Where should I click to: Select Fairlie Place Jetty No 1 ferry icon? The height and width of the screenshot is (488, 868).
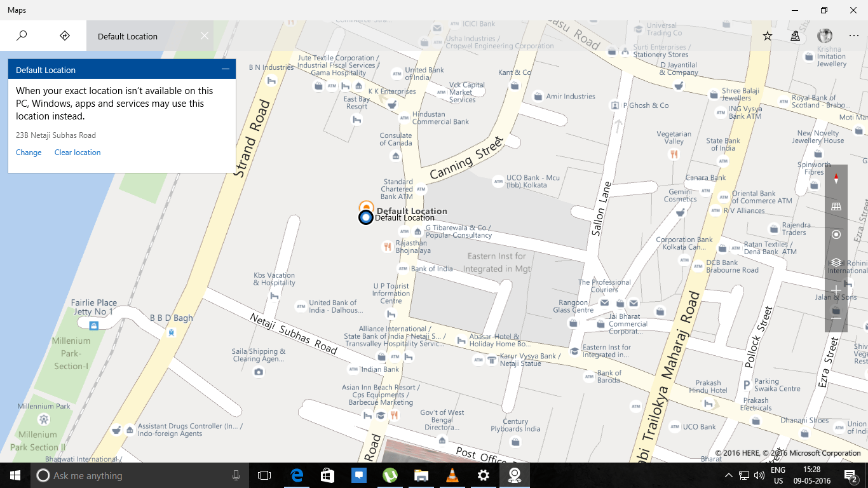click(x=94, y=325)
